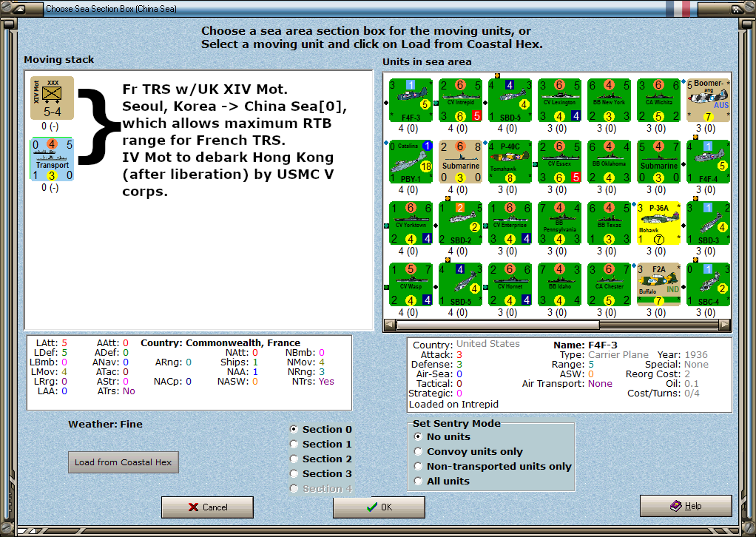
Task: Click the units list scrollbar right arrow
Action: [725, 325]
